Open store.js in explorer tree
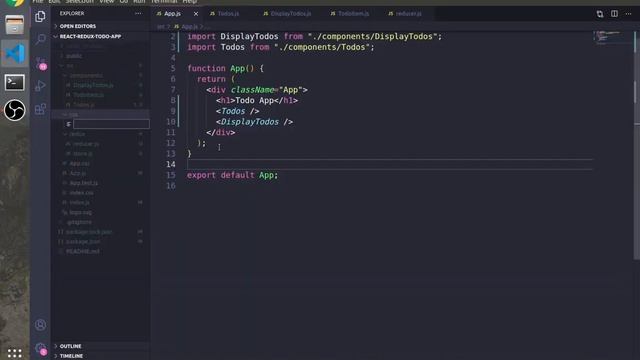Viewport: 640px width, 360px height. click(82, 153)
